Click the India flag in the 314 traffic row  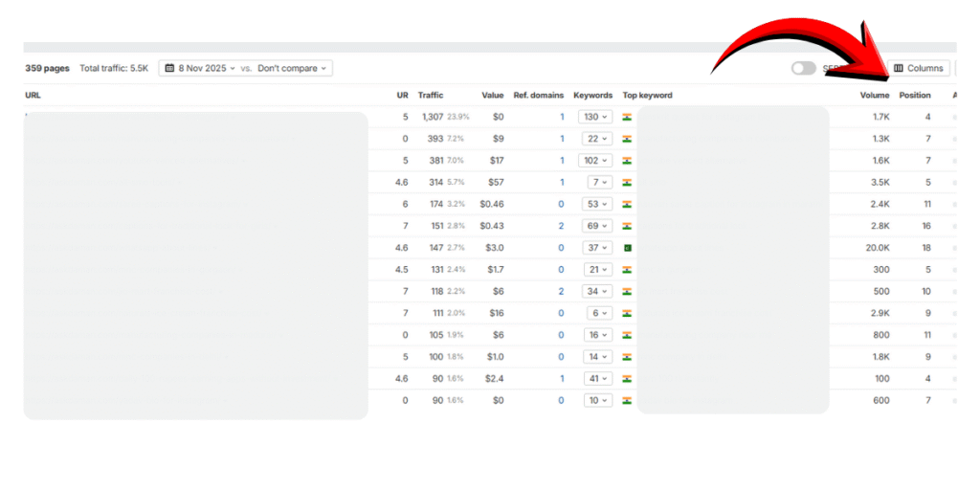point(627,182)
